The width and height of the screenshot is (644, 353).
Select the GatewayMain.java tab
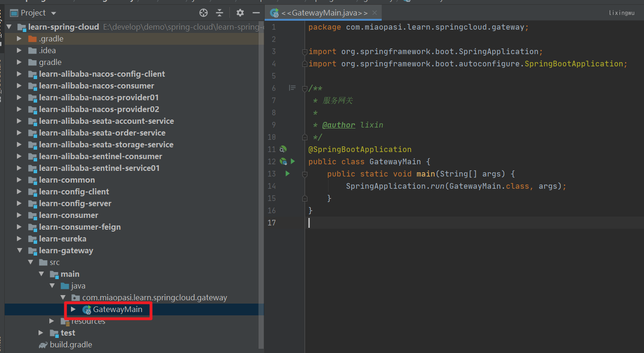(323, 13)
